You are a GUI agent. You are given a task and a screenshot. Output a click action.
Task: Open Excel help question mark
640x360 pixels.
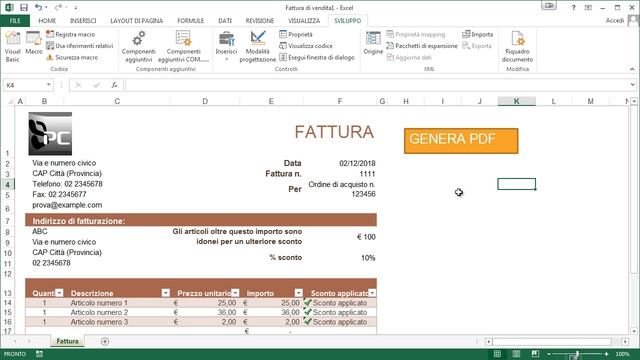[x=573, y=7]
